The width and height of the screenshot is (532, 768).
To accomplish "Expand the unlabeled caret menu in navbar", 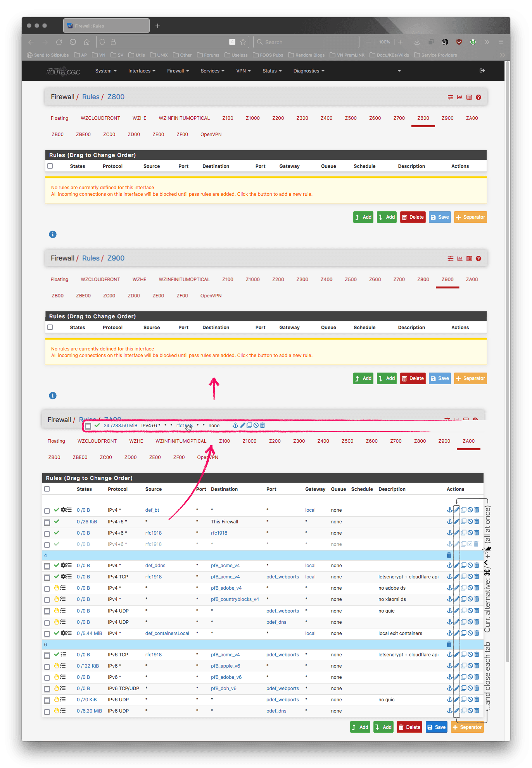I will 399,71.
